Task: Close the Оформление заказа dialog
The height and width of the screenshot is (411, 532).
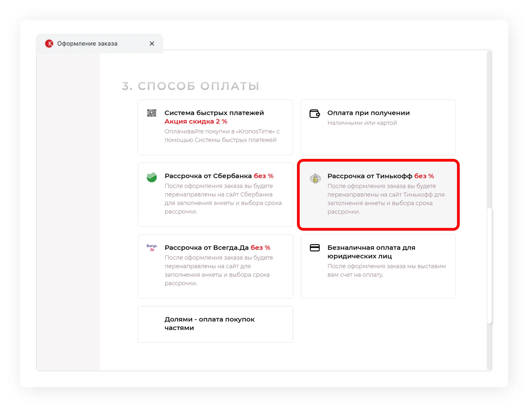Action: click(152, 43)
